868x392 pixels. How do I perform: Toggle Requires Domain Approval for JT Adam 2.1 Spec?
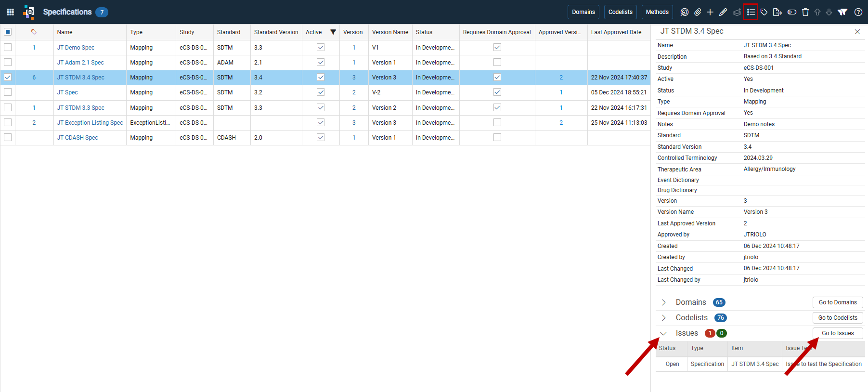coord(497,62)
